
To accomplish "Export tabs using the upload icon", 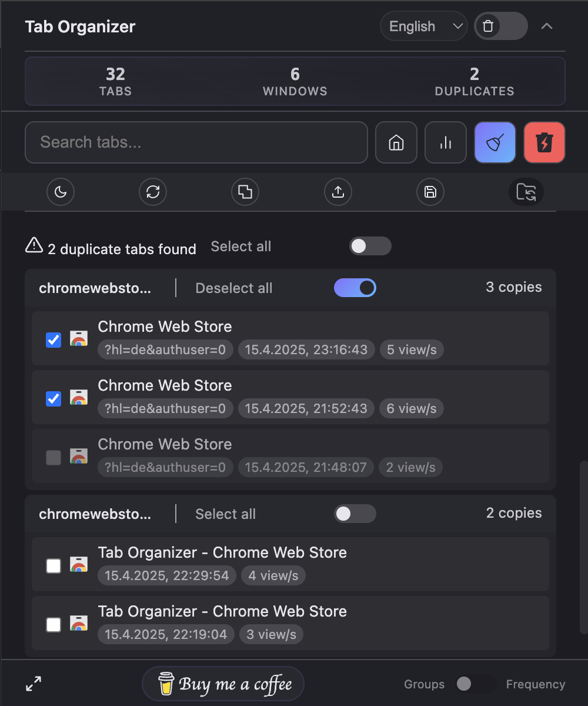I will [x=338, y=192].
